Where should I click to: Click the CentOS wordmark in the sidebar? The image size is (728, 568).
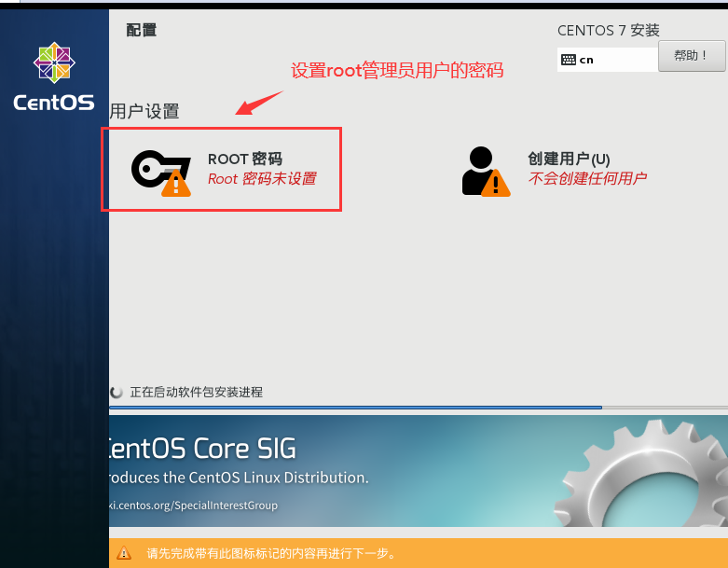pos(54,103)
